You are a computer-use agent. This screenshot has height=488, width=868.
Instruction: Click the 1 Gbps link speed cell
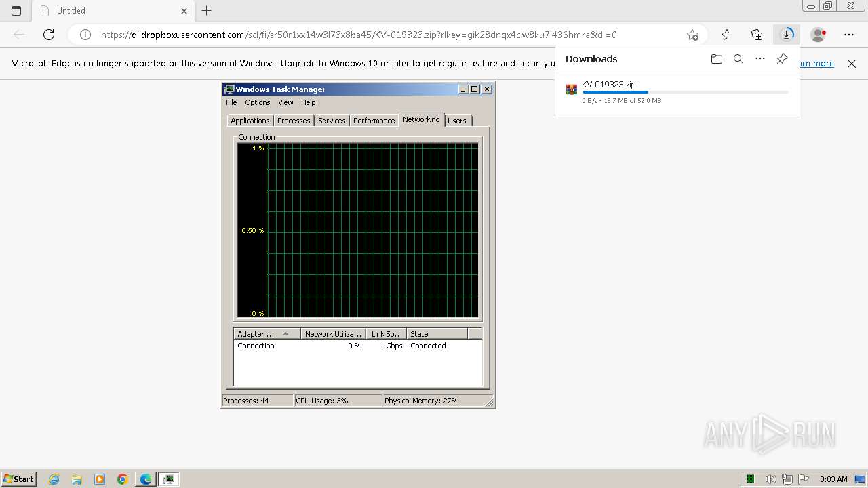click(391, 346)
